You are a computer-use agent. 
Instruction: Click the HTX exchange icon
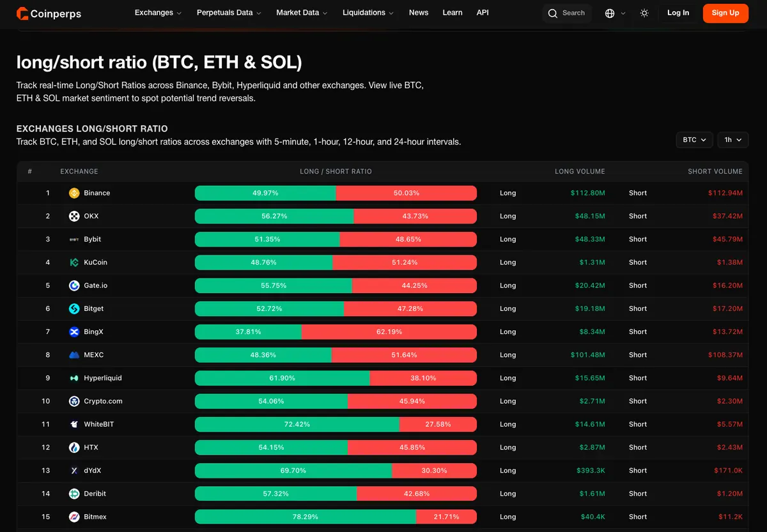pyautogui.click(x=74, y=447)
